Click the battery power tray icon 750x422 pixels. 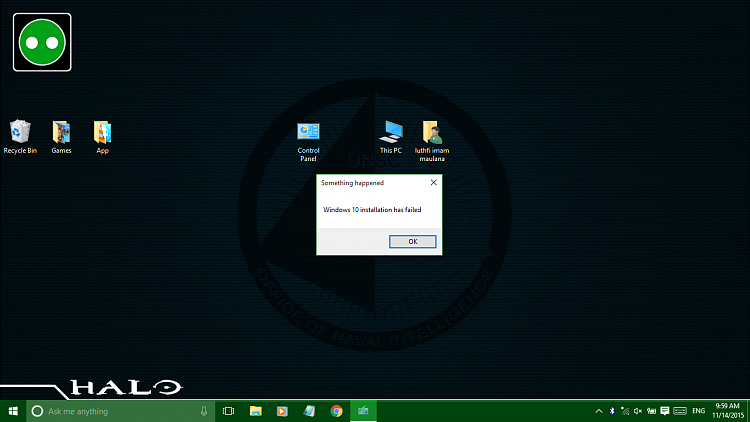point(651,411)
